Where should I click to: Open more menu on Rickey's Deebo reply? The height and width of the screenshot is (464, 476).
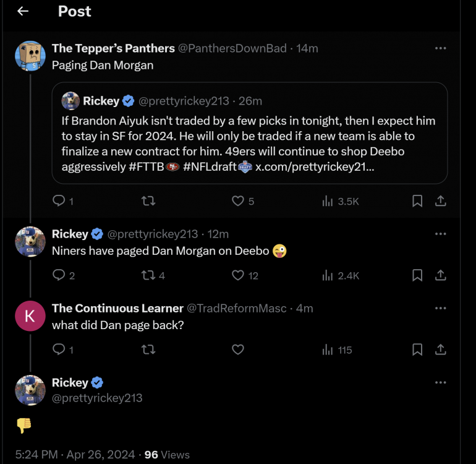tap(440, 234)
